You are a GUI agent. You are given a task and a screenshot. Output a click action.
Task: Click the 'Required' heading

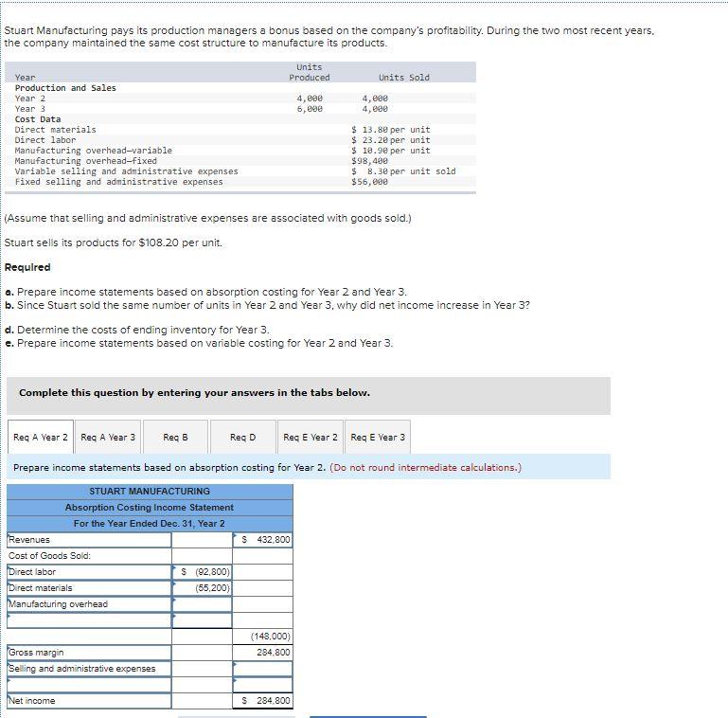click(27, 267)
